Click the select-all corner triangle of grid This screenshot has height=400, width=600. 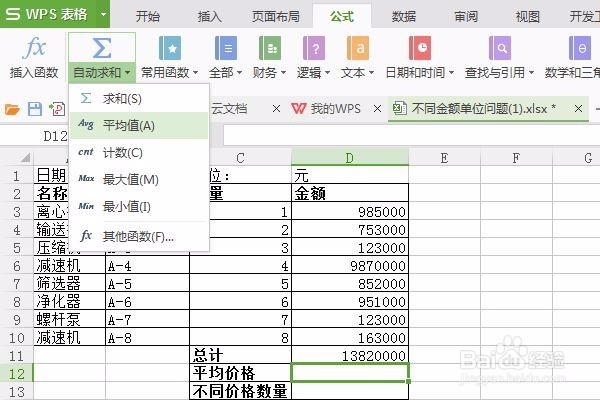(x=24, y=158)
